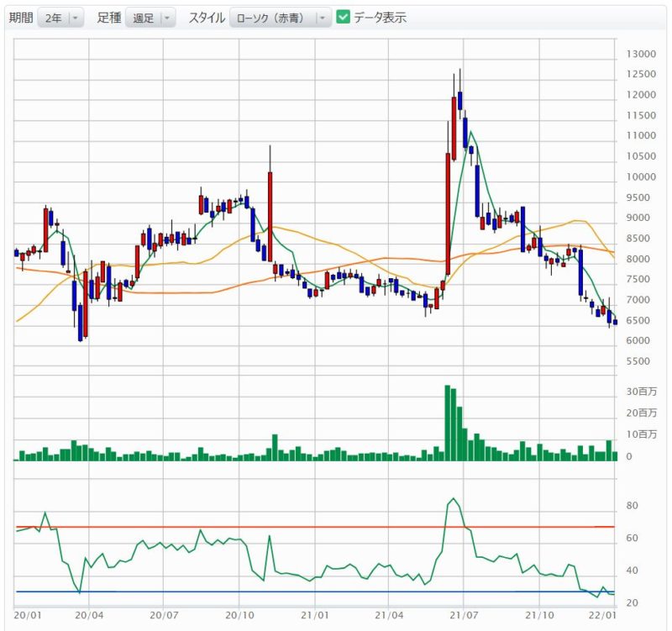Click the 21/01 date axis label

point(314,616)
